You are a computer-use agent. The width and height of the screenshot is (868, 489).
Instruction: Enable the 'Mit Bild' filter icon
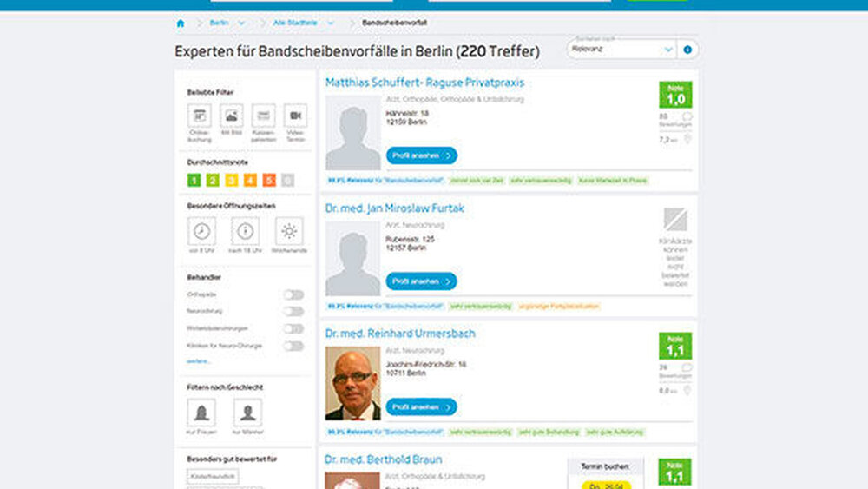(x=231, y=116)
